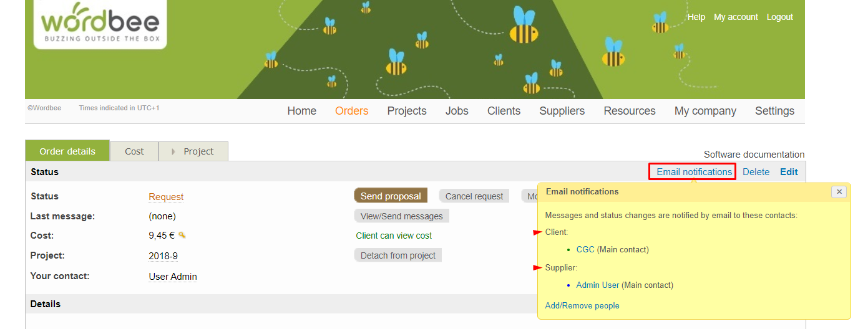Open View/Send messages

[x=401, y=216]
